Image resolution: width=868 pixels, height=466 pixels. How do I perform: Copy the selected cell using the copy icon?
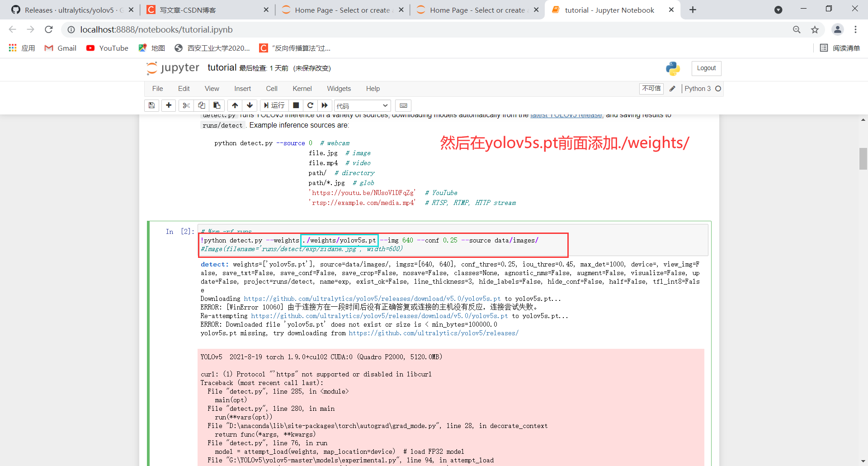pyautogui.click(x=202, y=105)
